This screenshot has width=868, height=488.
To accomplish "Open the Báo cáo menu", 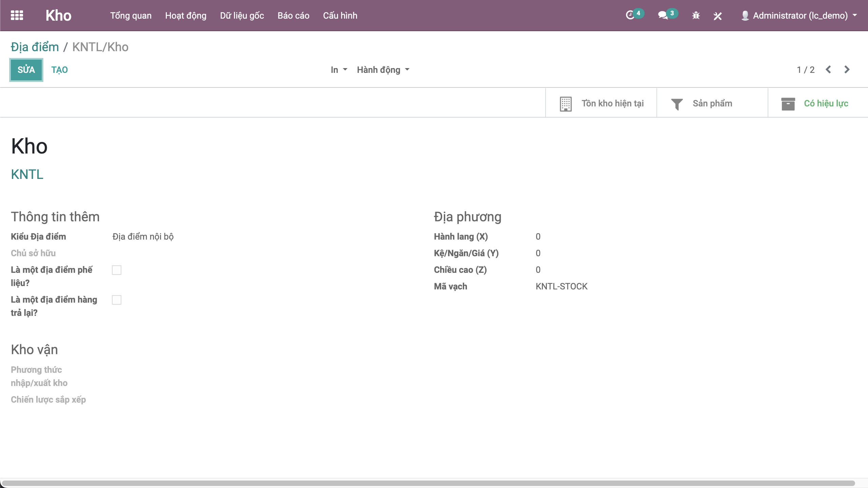I will click(x=293, y=16).
